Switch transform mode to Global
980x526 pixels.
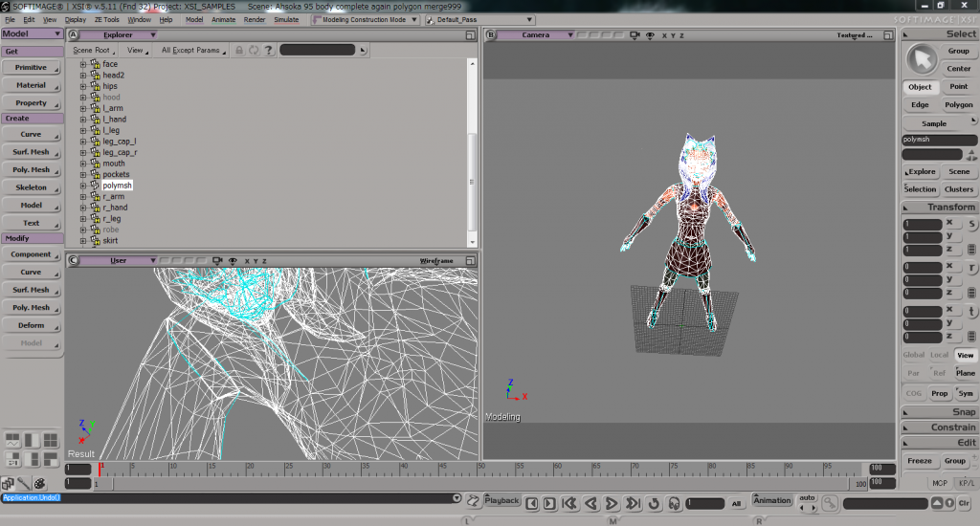coord(913,355)
